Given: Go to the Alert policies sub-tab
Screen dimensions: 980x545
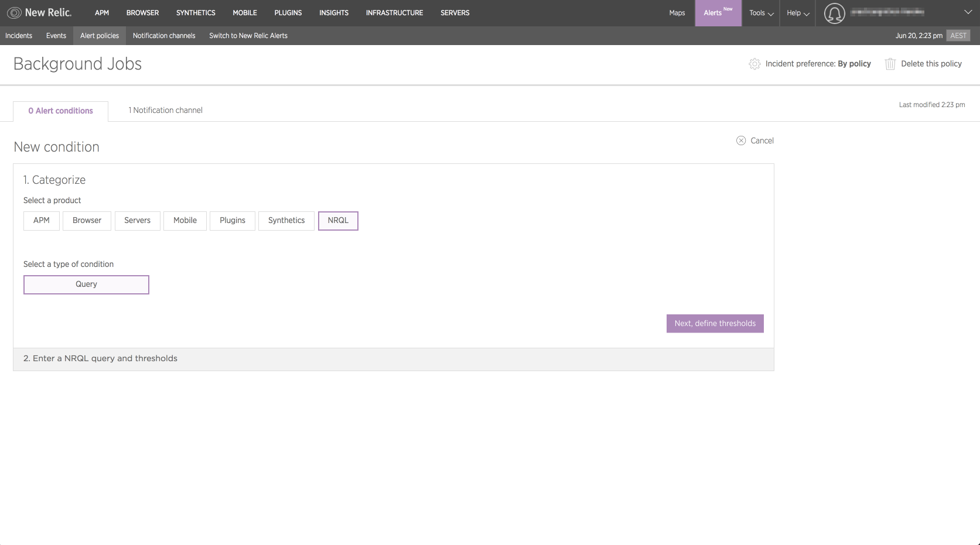Looking at the screenshot, I should point(100,36).
